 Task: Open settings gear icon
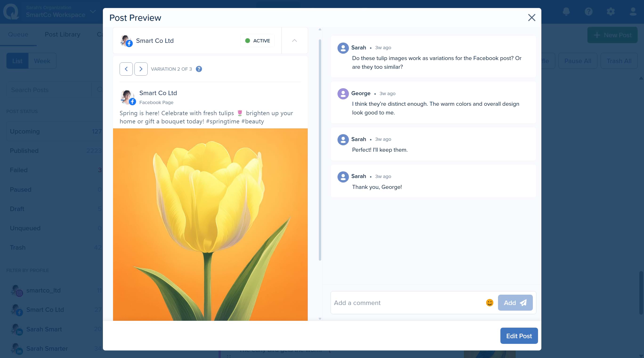(611, 12)
